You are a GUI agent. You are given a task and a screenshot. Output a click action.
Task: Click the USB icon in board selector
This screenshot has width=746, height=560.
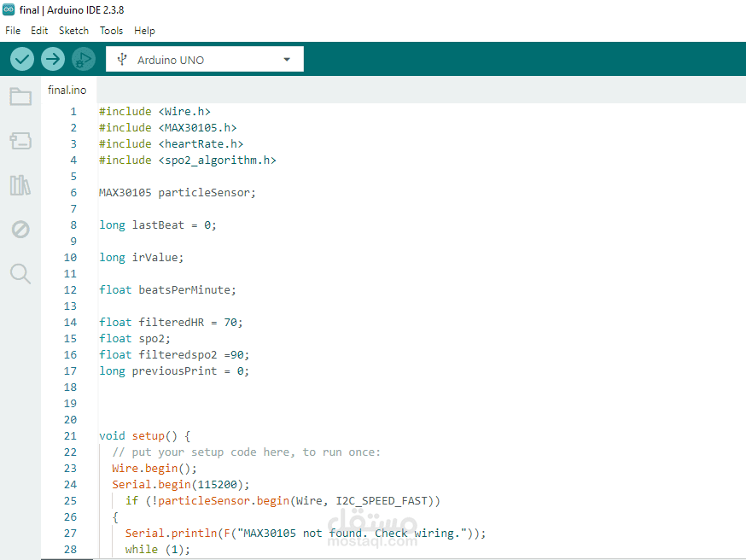(x=122, y=59)
